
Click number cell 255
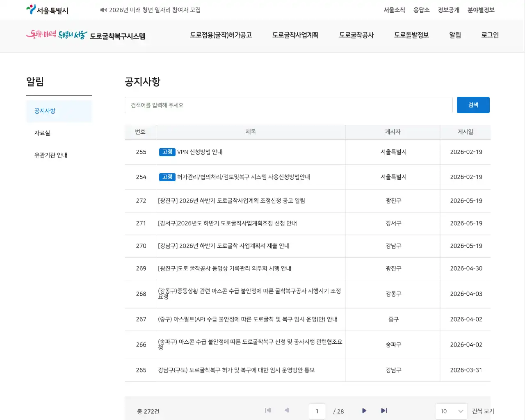[141, 152]
